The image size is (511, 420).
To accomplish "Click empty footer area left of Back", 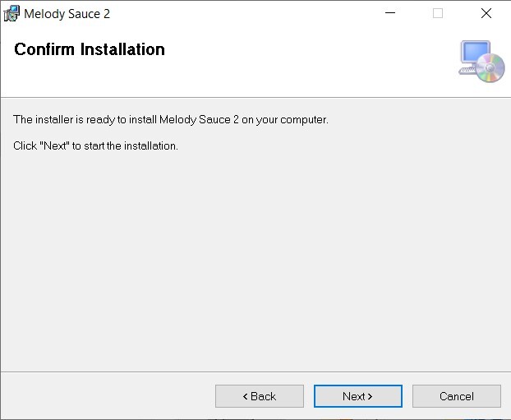I will [x=107, y=396].
